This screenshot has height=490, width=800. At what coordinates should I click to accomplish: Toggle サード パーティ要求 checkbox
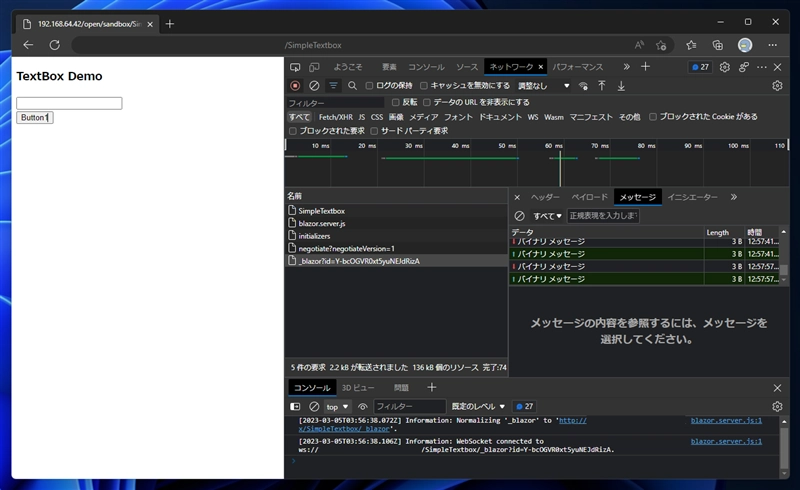point(374,131)
